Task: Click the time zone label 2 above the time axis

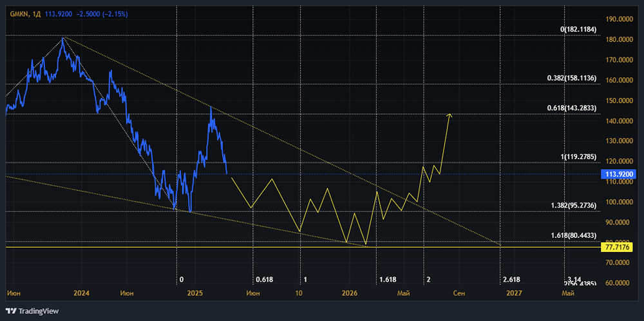Action: click(428, 280)
